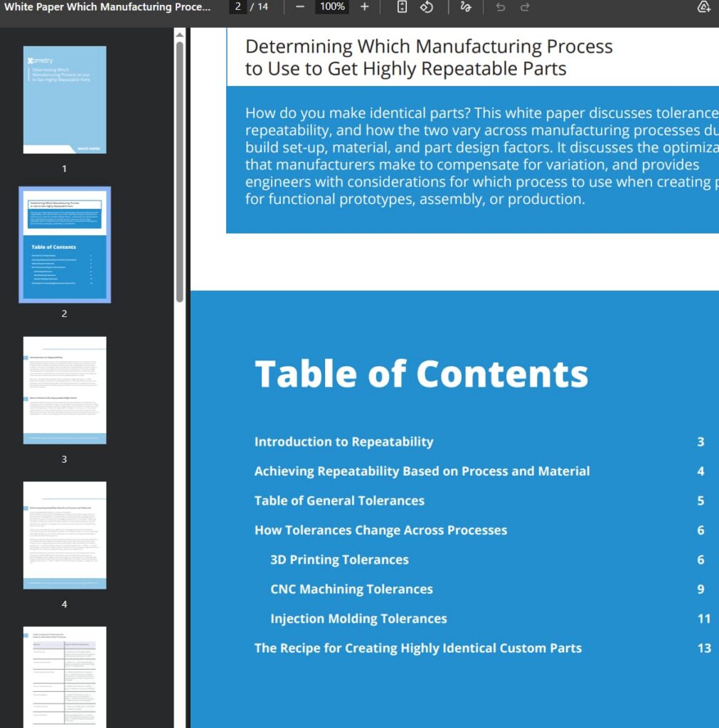The width and height of the screenshot is (719, 728).
Task: Open Achieving Repeatability Based on Process and Material
Action: pos(422,471)
